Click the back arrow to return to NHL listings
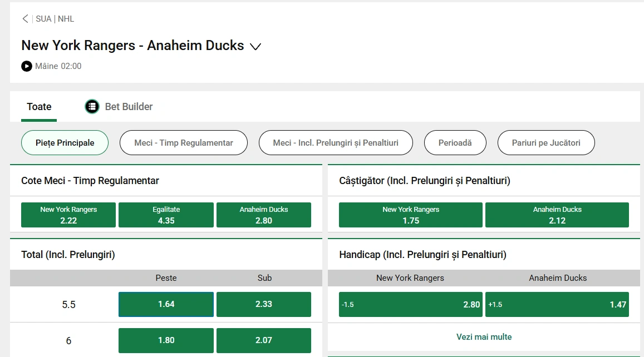 (25, 18)
